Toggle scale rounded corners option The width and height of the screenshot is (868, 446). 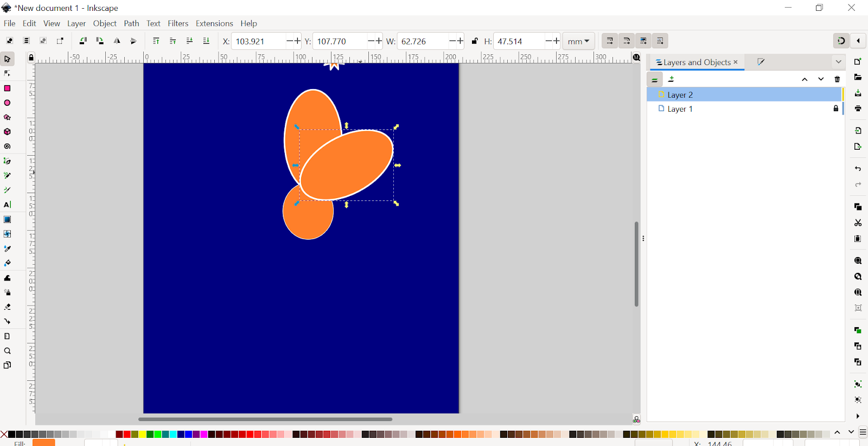(627, 41)
